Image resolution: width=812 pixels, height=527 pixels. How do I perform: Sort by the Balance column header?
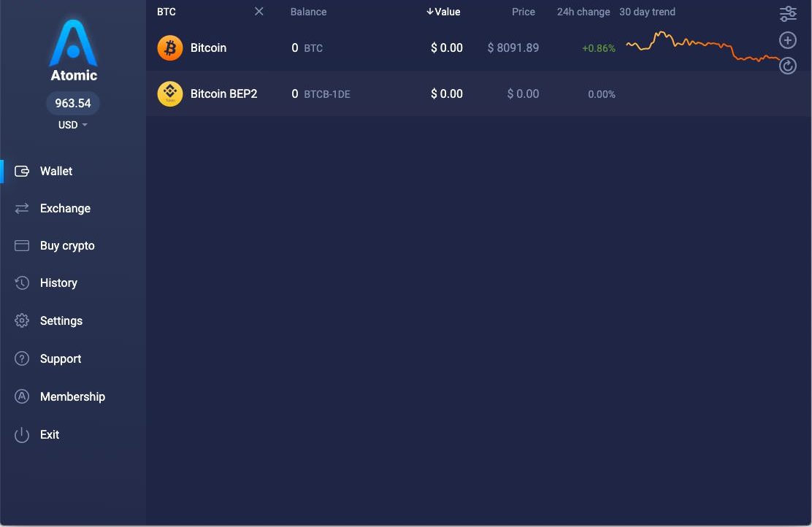tap(308, 12)
